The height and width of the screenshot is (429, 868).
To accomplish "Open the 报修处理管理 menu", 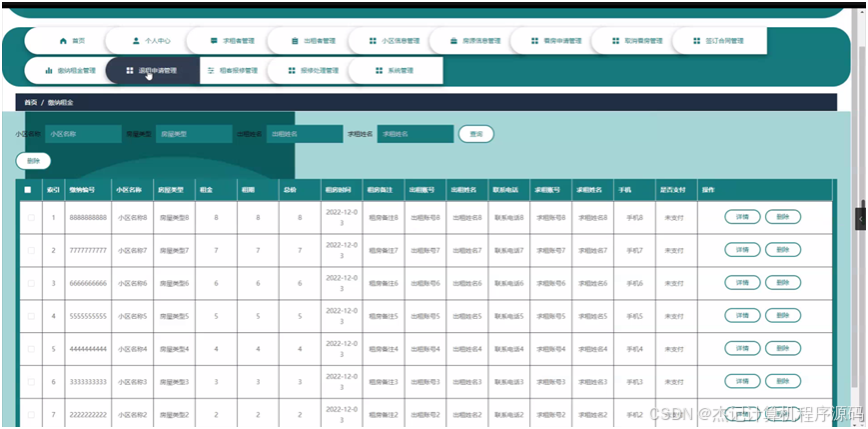I will (x=313, y=71).
